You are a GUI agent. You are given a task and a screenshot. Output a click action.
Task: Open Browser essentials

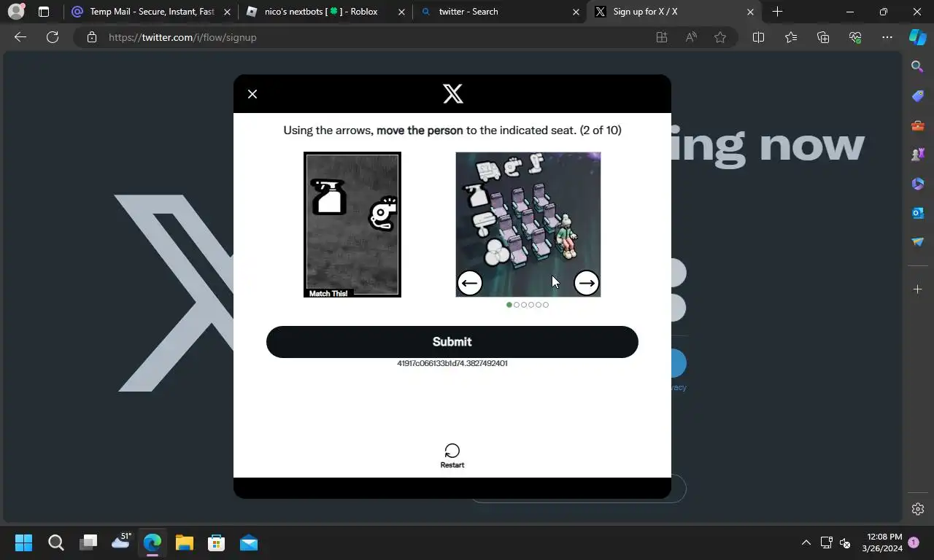855,37
